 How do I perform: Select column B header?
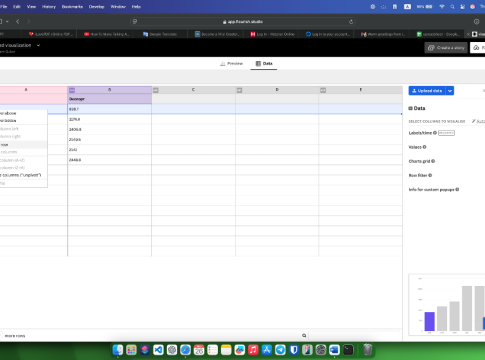[109, 90]
